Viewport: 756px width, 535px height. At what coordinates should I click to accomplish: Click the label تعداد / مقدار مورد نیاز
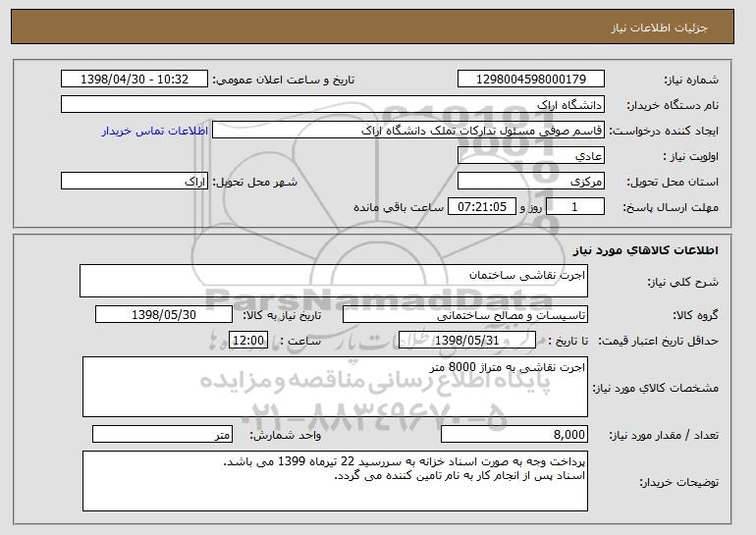(664, 435)
